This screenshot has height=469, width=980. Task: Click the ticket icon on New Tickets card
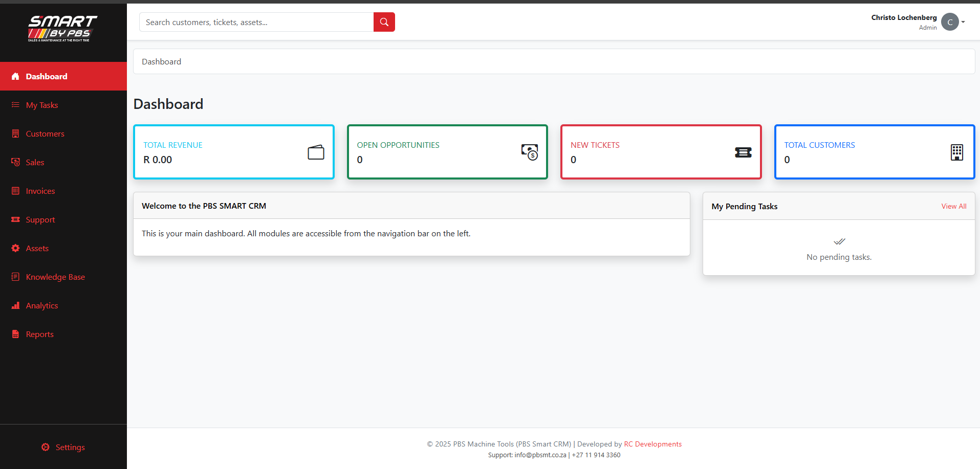point(743,152)
